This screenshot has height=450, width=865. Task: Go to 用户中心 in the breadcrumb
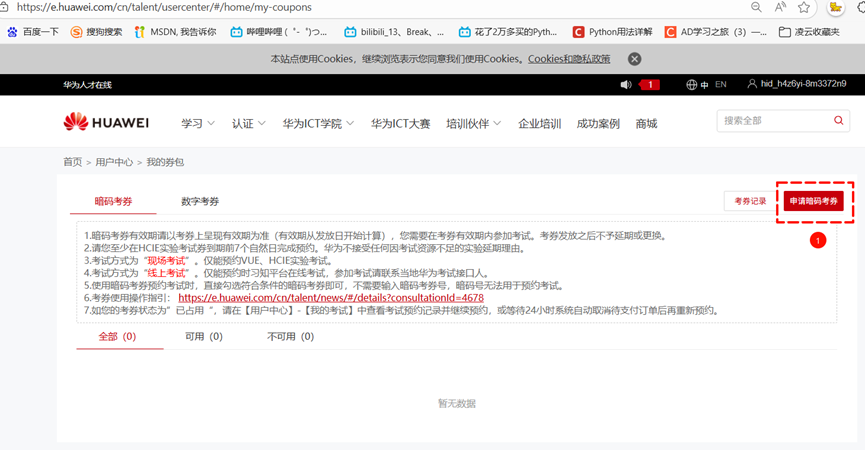[x=114, y=162]
